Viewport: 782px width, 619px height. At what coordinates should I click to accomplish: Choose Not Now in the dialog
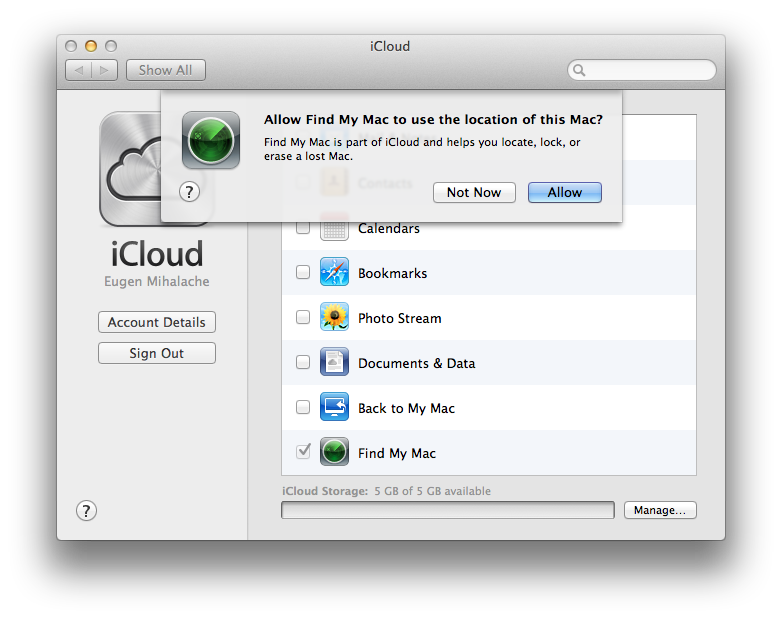[x=474, y=193]
